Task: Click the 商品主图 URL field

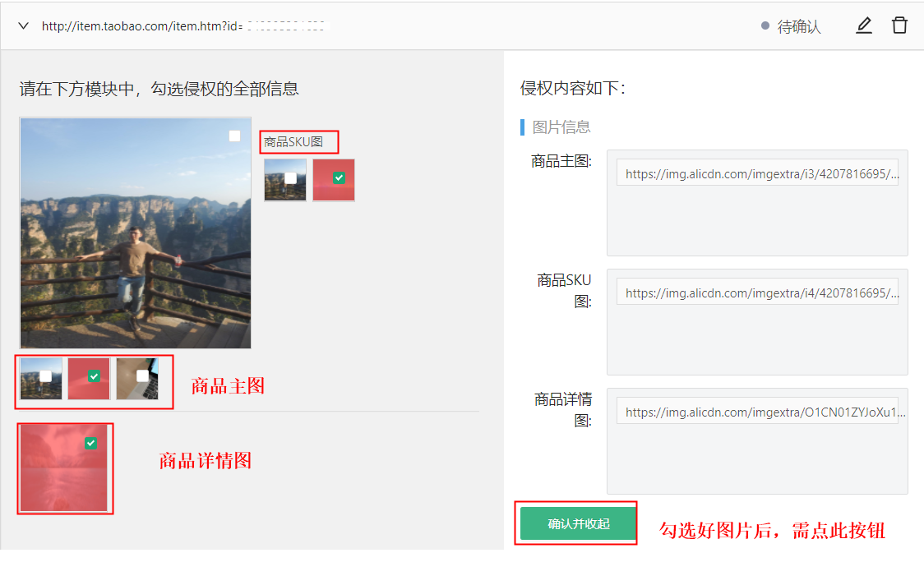Action: click(756, 173)
